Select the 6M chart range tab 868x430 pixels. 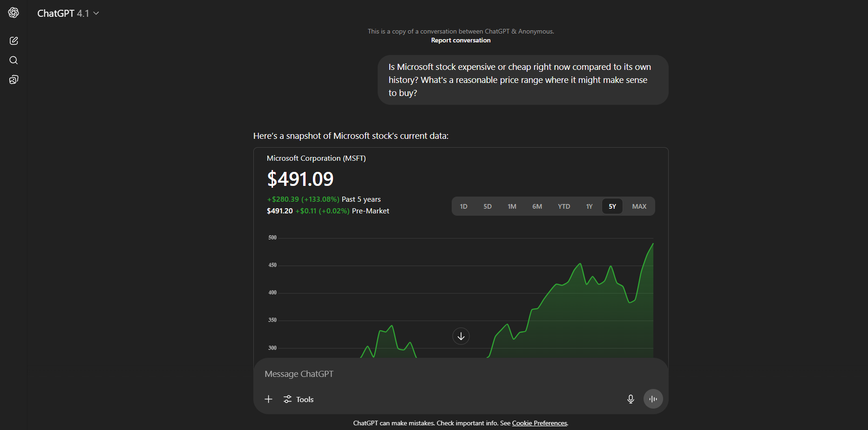[x=537, y=206]
